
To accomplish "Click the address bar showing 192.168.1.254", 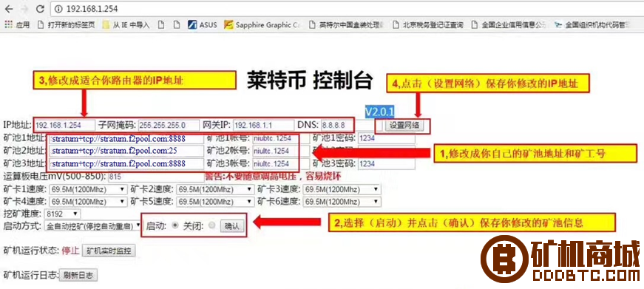I will click(347, 9).
